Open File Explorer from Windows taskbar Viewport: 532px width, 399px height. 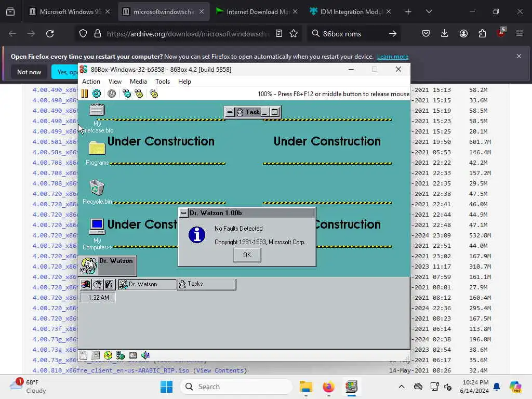305,387
